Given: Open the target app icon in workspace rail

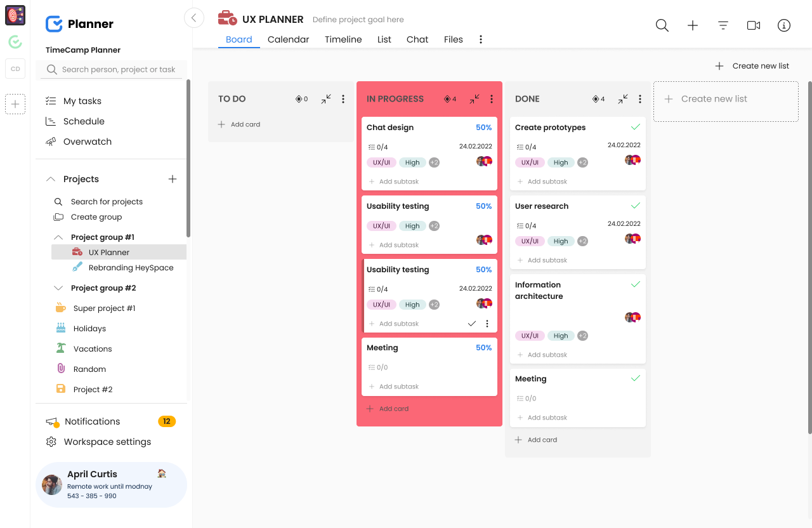Looking at the screenshot, I should (15, 15).
